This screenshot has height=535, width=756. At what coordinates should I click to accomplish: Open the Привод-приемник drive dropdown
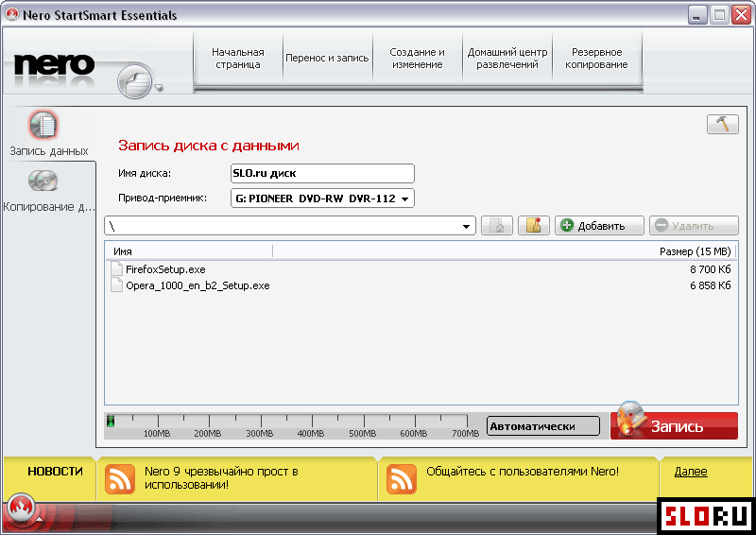tap(322, 198)
